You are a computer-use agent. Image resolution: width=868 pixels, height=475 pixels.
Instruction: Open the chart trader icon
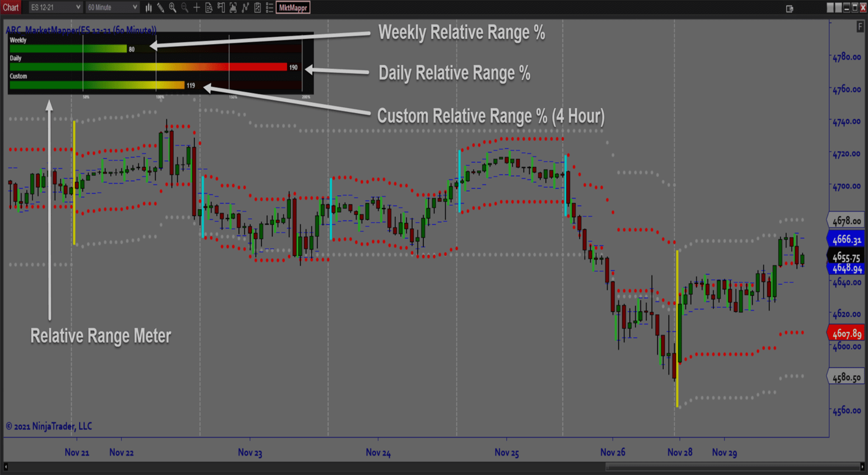[x=221, y=8]
